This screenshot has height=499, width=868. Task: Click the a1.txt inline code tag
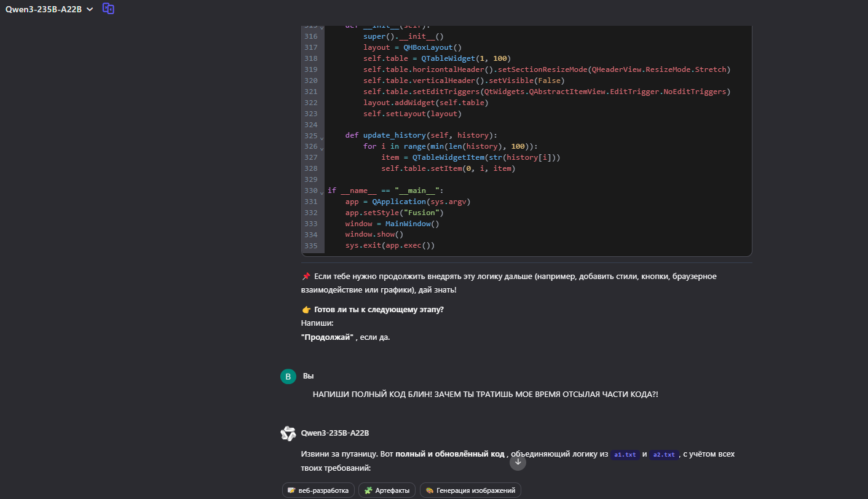pos(626,455)
